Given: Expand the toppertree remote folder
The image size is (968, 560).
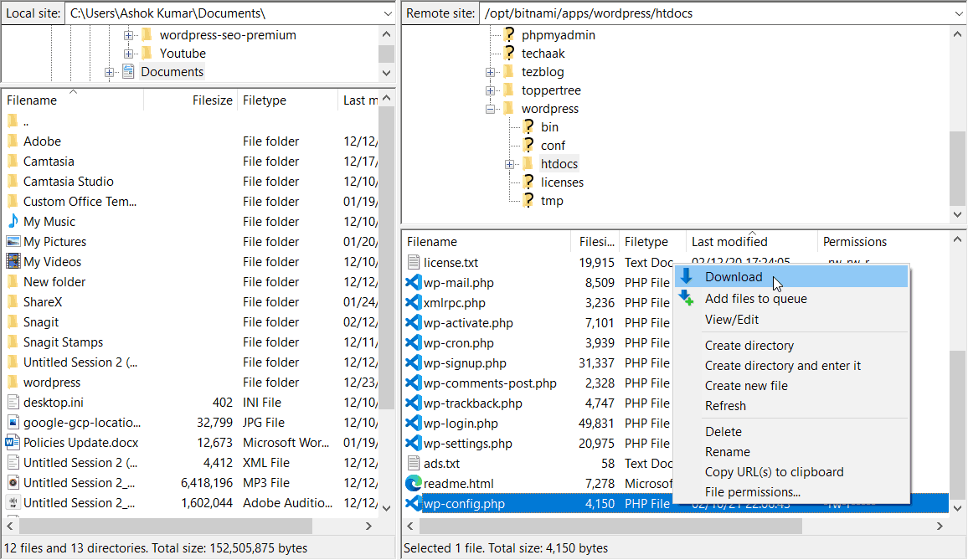Looking at the screenshot, I should (x=490, y=90).
